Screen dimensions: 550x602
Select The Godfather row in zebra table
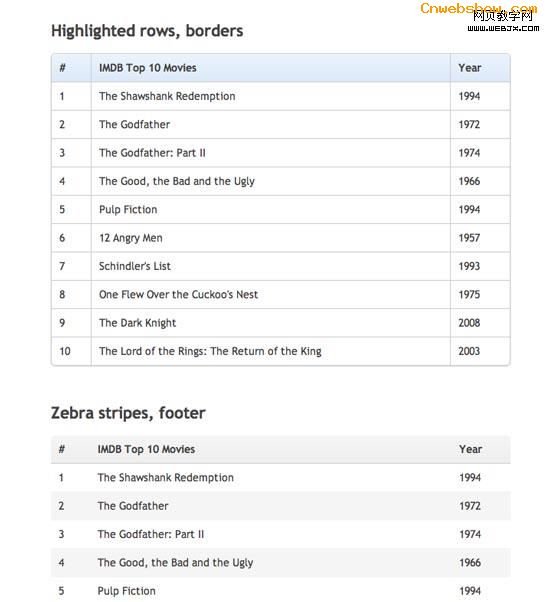click(281, 506)
